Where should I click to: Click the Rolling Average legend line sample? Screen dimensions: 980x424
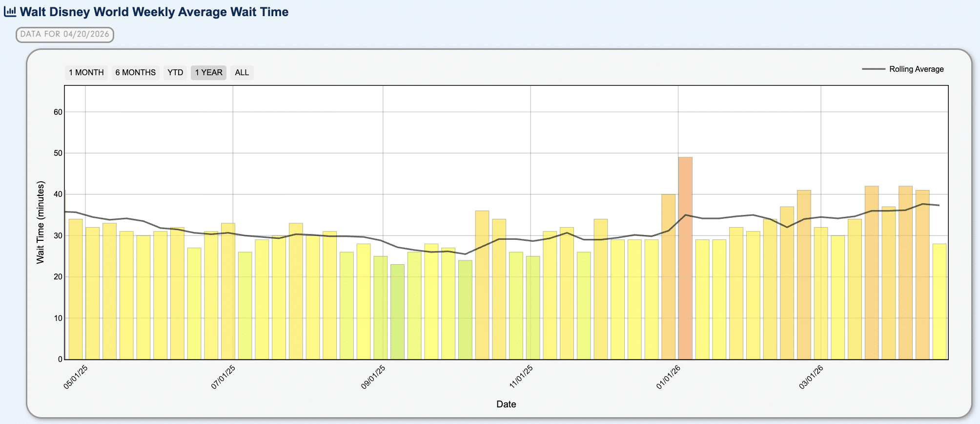pos(873,69)
